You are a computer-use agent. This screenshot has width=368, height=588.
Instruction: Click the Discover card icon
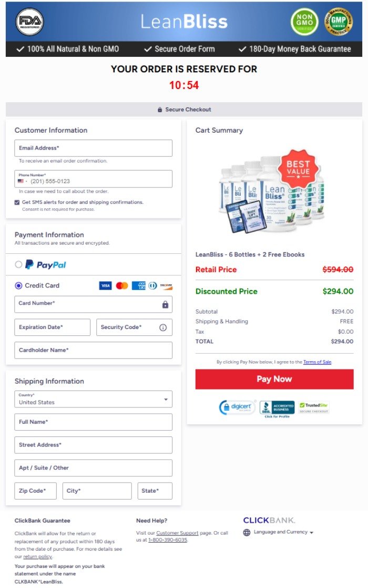coord(167,286)
